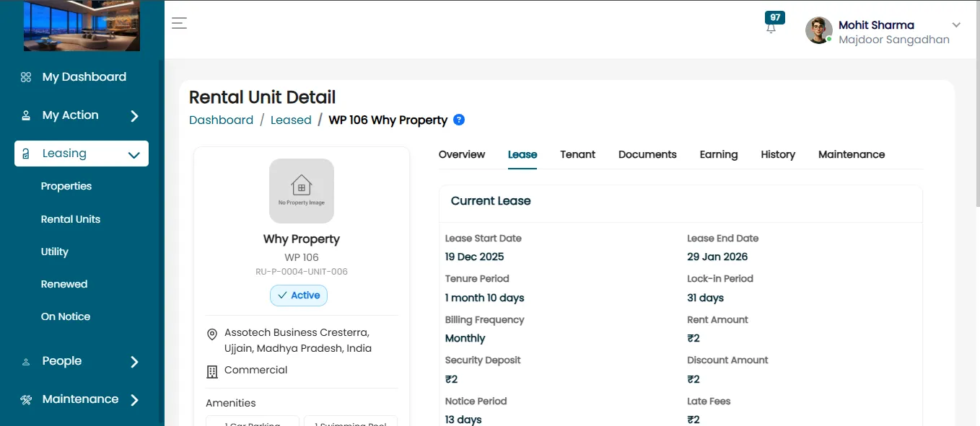The width and height of the screenshot is (980, 426).
Task: Click the blue help icon beside breadcrumb
Action: point(459,120)
